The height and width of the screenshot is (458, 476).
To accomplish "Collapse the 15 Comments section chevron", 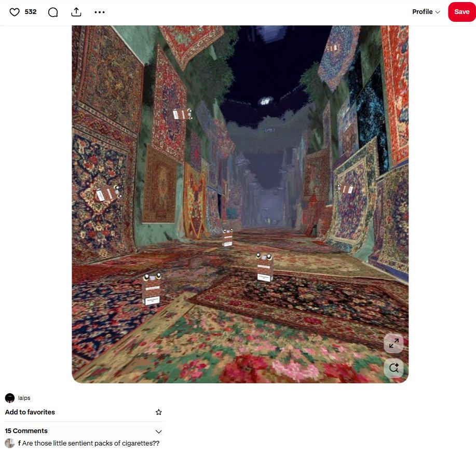I will pos(158,432).
